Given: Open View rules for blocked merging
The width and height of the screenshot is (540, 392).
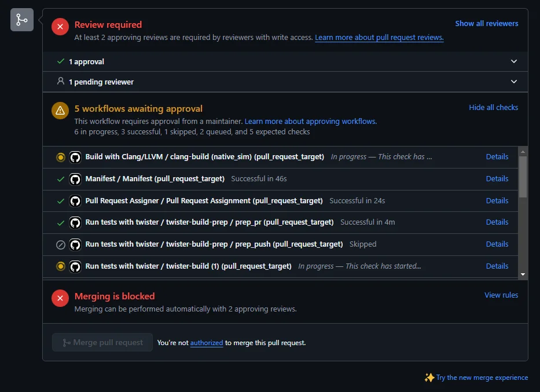Looking at the screenshot, I should (501, 295).
